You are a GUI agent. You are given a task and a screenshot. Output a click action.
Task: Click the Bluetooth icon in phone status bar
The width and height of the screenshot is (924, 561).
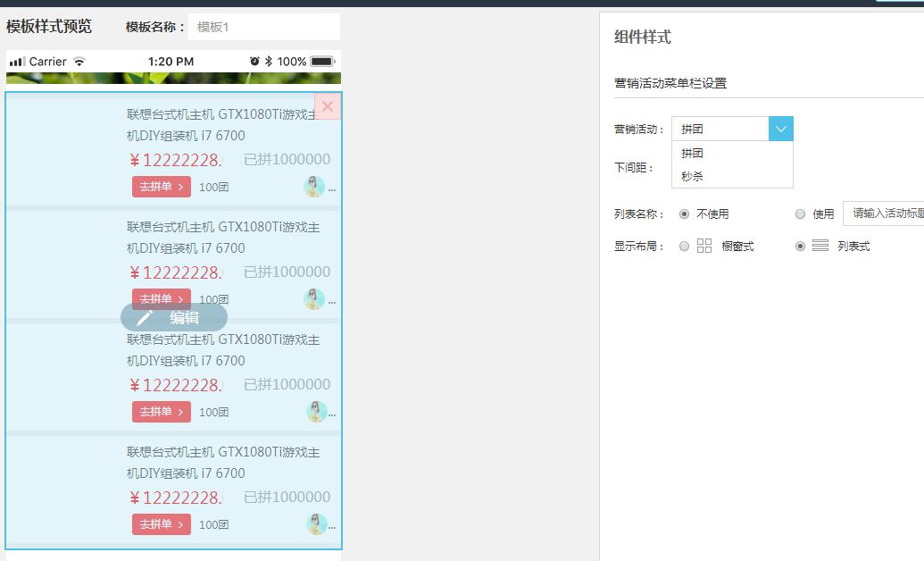[x=268, y=62]
